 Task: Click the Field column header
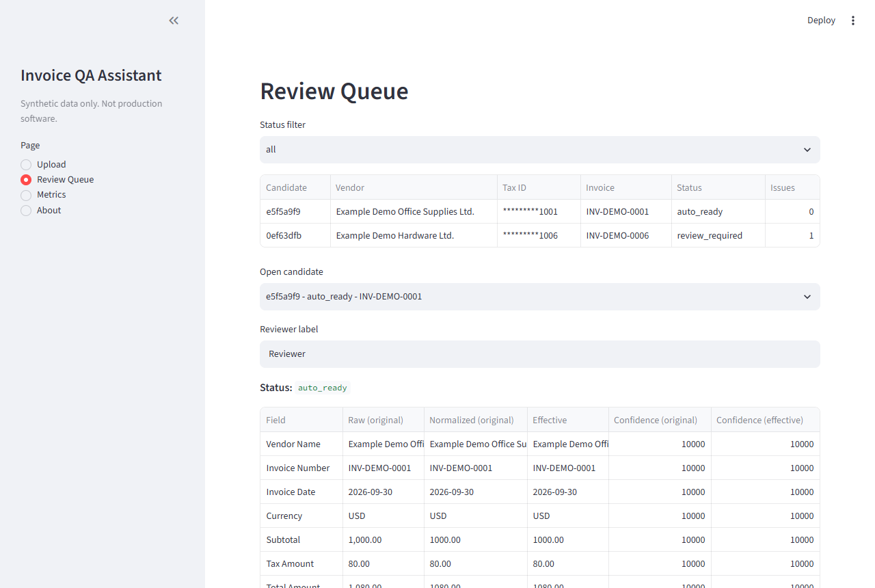point(301,420)
